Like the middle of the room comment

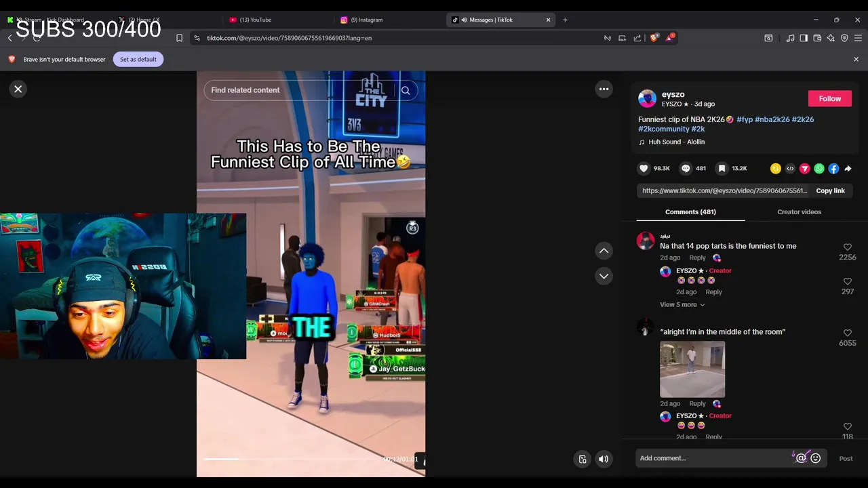(847, 333)
